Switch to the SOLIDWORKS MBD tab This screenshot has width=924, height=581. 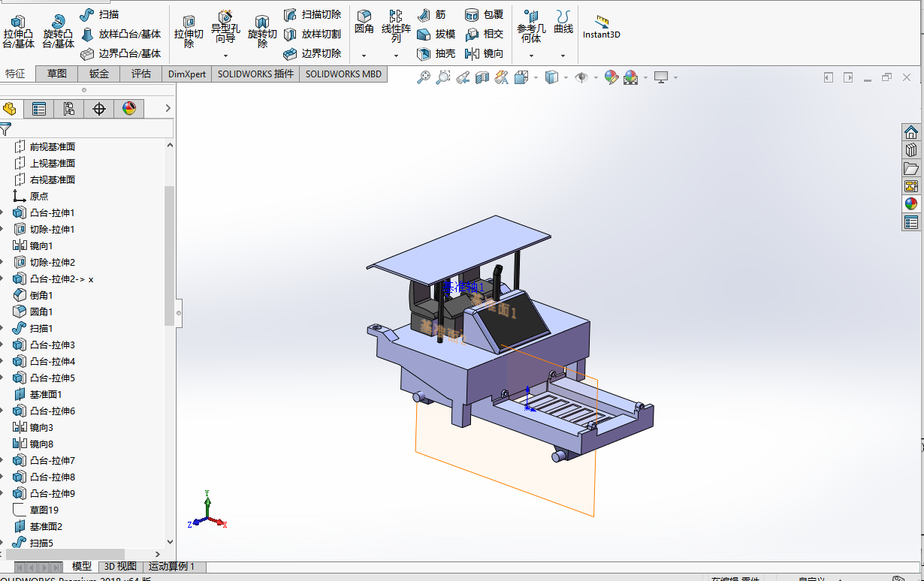pyautogui.click(x=343, y=74)
